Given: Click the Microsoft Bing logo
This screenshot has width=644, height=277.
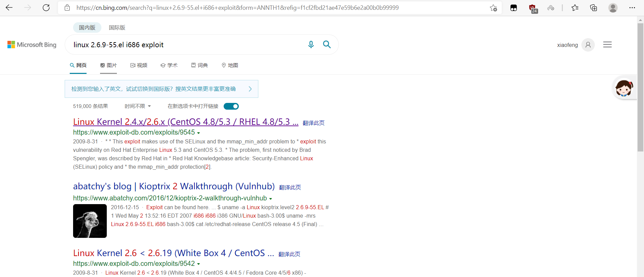Looking at the screenshot, I should pos(32,45).
